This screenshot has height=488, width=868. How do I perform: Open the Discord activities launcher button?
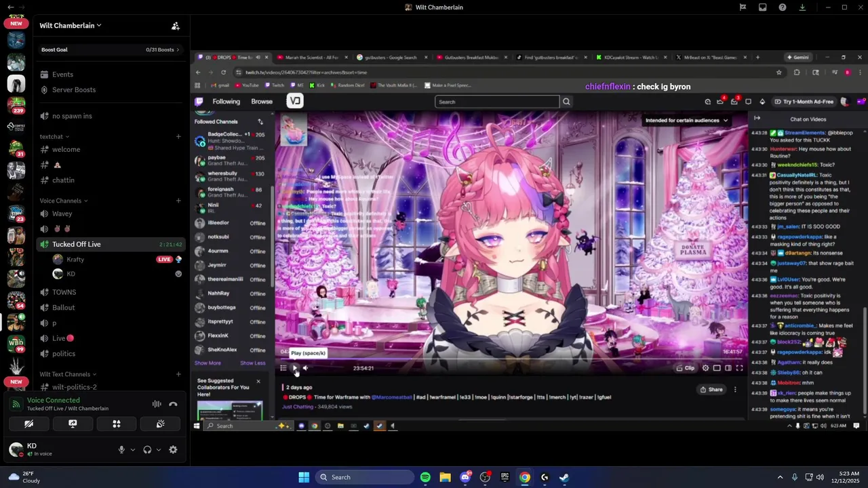pos(117,424)
